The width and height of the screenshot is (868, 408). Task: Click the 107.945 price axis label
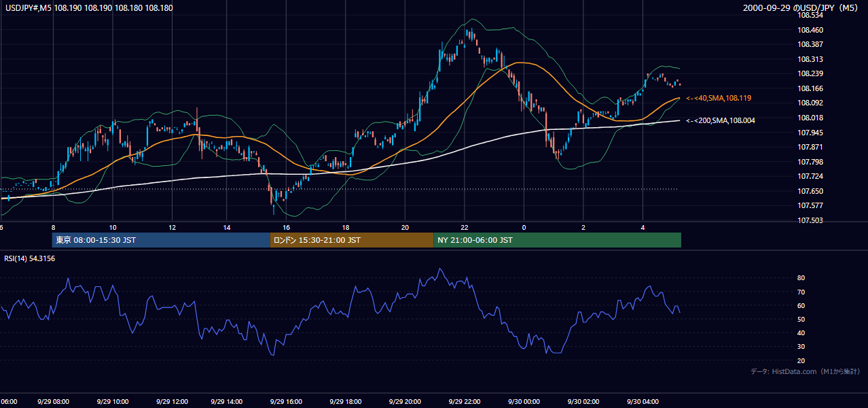(x=810, y=133)
